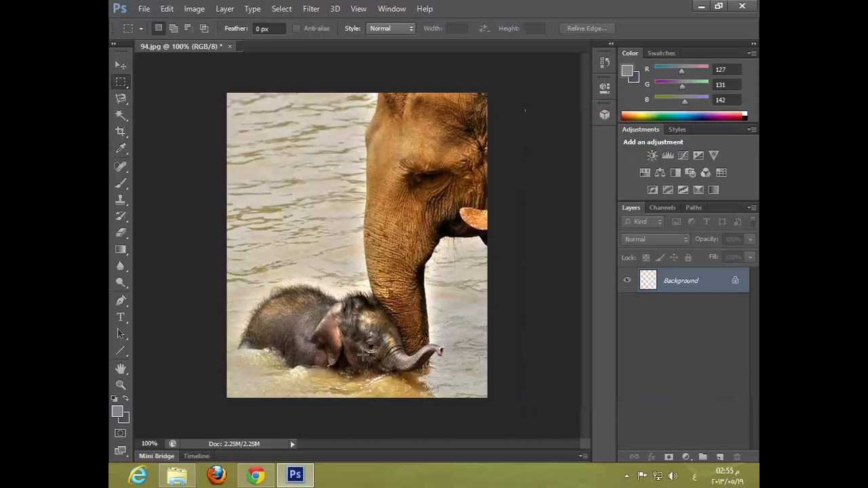
Task: Choose Subtract from selection mode
Action: 189,28
